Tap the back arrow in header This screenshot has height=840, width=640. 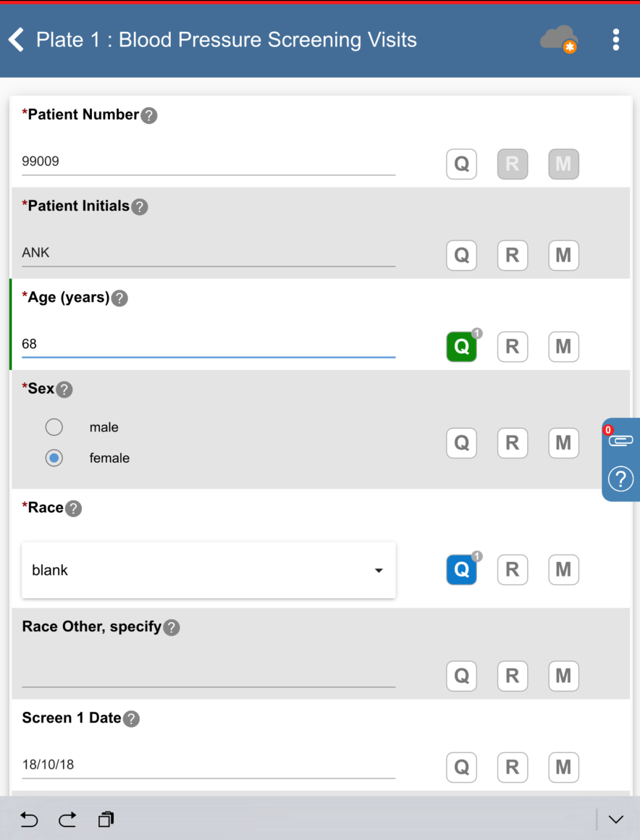coord(17,40)
